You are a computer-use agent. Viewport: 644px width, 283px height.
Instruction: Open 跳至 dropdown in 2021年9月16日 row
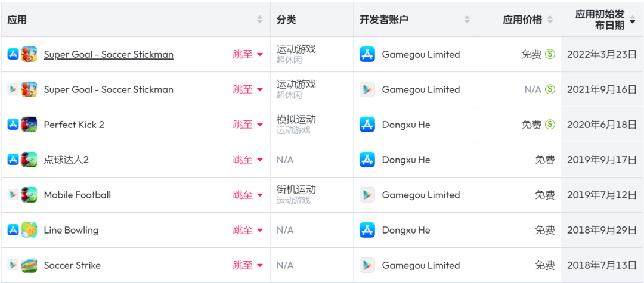[x=247, y=89]
